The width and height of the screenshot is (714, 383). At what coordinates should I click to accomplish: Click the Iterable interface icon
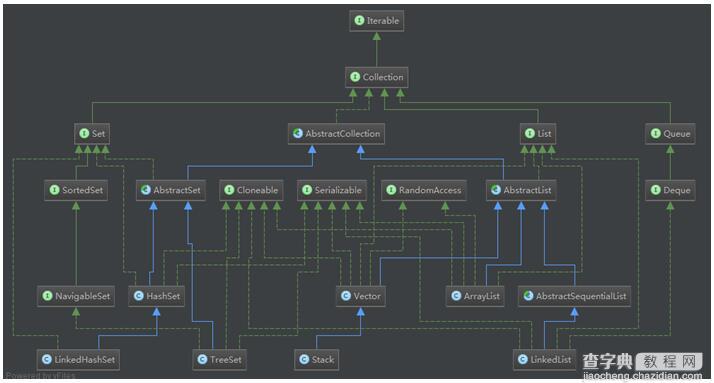coord(359,20)
